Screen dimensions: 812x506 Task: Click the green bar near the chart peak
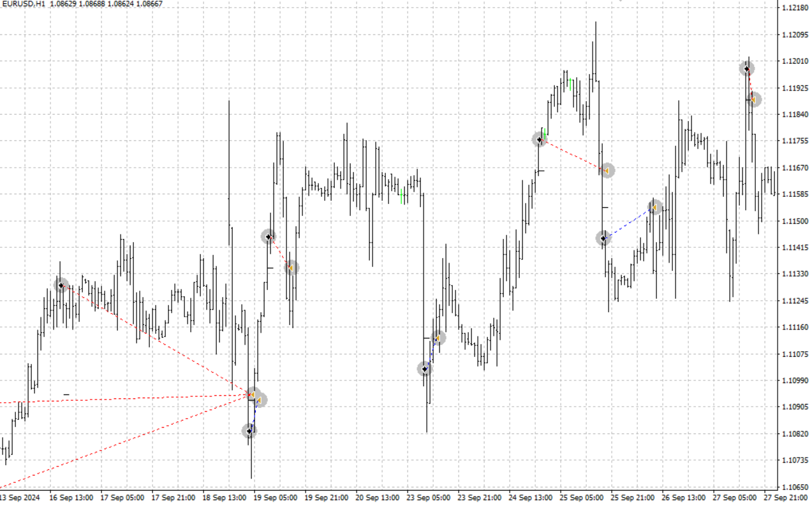pyautogui.click(x=570, y=84)
